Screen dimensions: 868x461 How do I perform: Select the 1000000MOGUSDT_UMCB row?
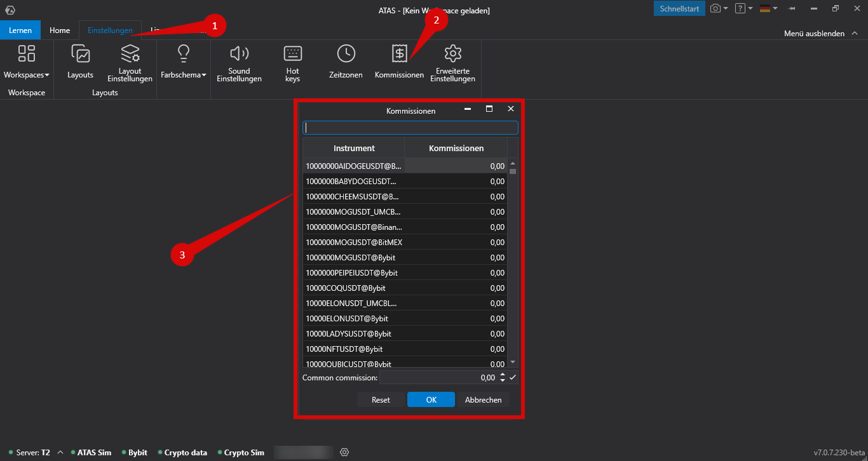click(x=405, y=211)
